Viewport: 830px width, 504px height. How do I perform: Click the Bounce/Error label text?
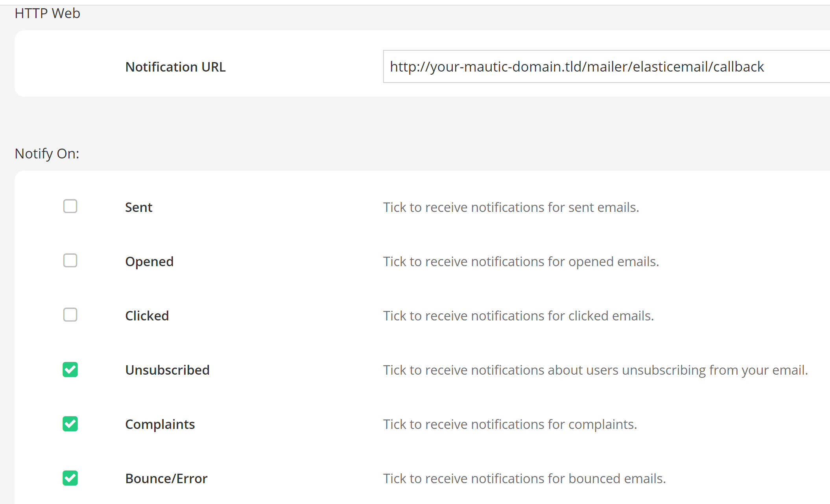(166, 478)
